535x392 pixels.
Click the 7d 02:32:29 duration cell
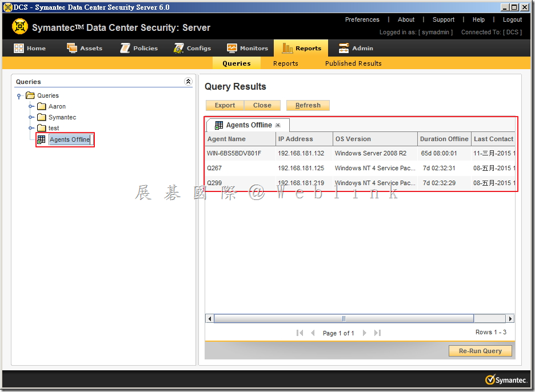(x=444, y=183)
